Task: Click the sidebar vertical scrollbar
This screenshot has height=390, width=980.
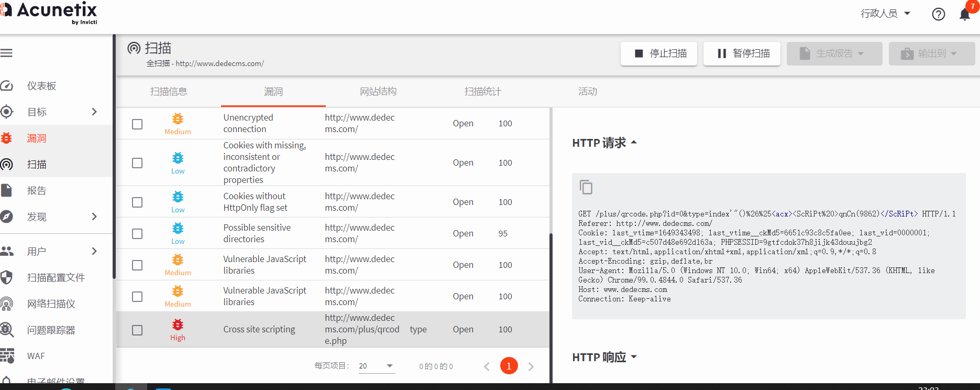Action: pos(114,157)
